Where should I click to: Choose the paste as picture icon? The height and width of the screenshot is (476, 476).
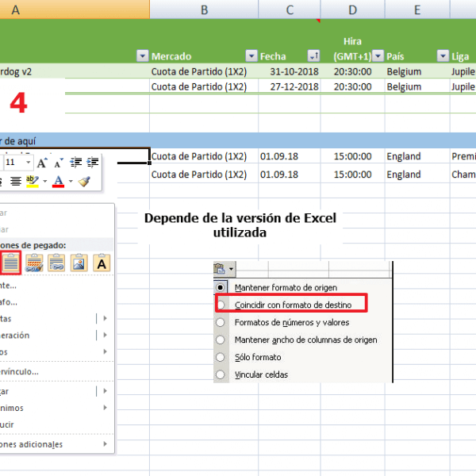pyautogui.click(x=79, y=263)
